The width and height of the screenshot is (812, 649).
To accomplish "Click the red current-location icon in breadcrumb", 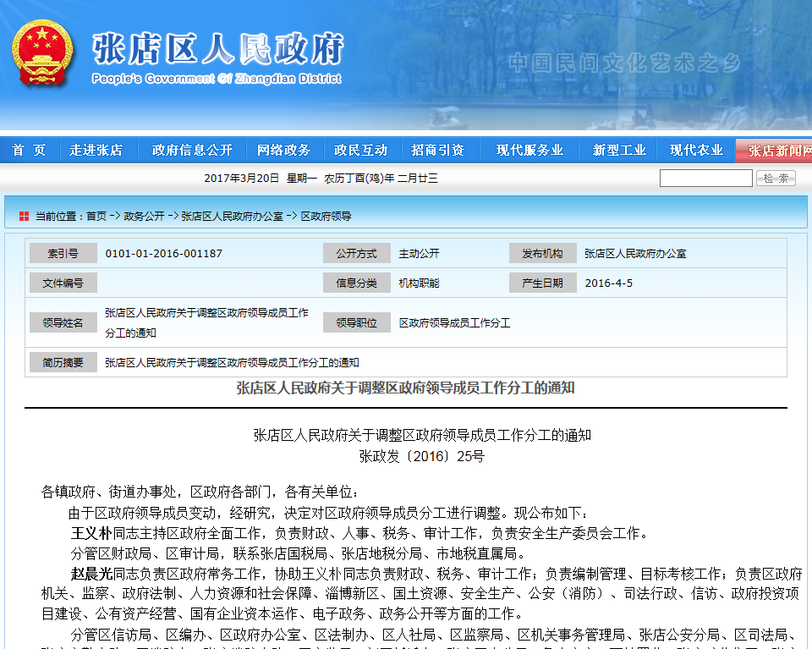I will (x=24, y=217).
